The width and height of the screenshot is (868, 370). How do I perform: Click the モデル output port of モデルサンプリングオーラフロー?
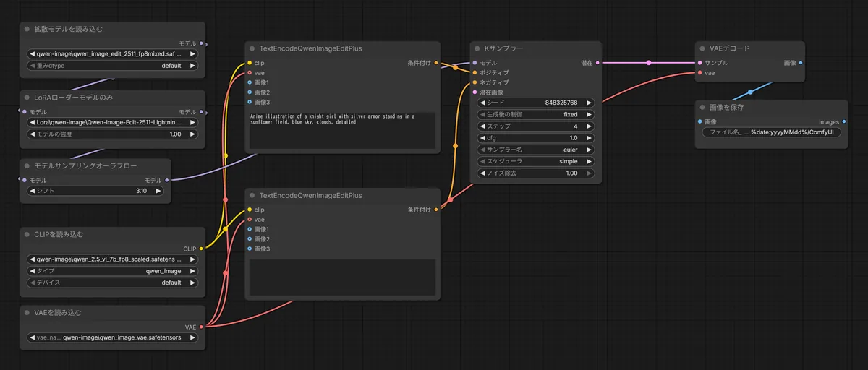166,180
